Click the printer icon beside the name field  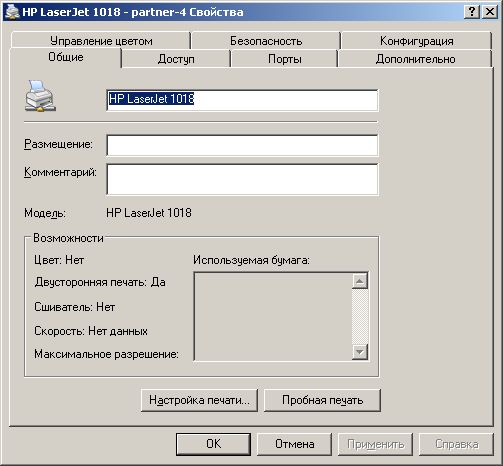pyautogui.click(x=40, y=95)
